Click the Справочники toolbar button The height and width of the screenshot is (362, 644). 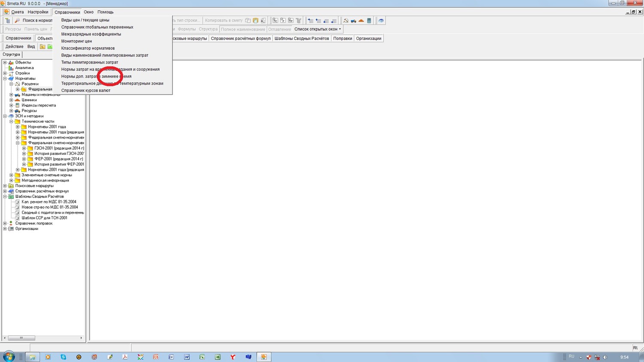point(18,38)
